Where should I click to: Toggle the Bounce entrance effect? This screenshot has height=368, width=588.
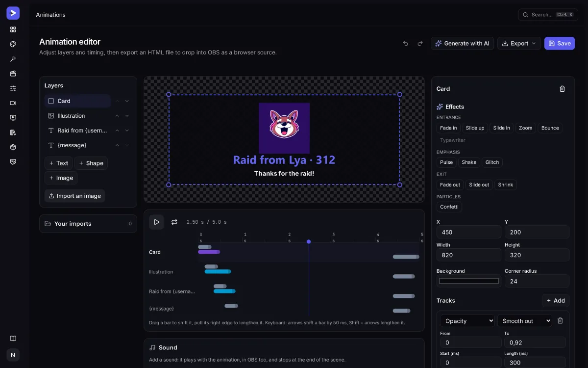tap(550, 128)
